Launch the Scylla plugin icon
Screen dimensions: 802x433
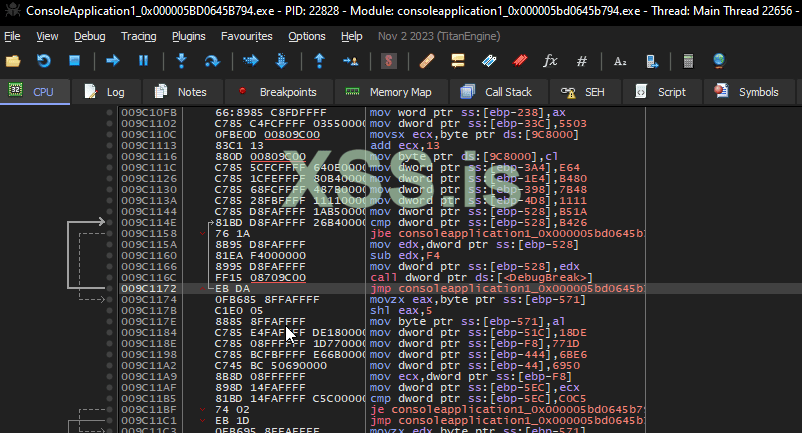(389, 61)
